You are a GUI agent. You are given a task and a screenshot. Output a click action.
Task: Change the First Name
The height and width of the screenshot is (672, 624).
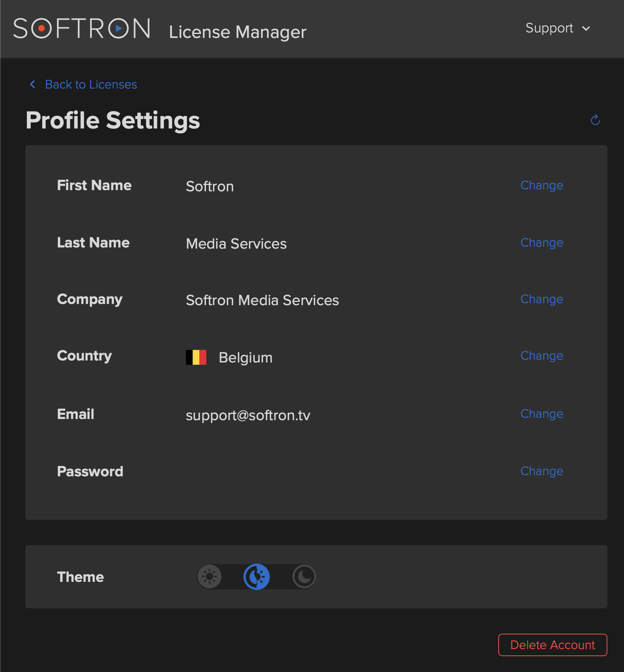pyautogui.click(x=541, y=185)
